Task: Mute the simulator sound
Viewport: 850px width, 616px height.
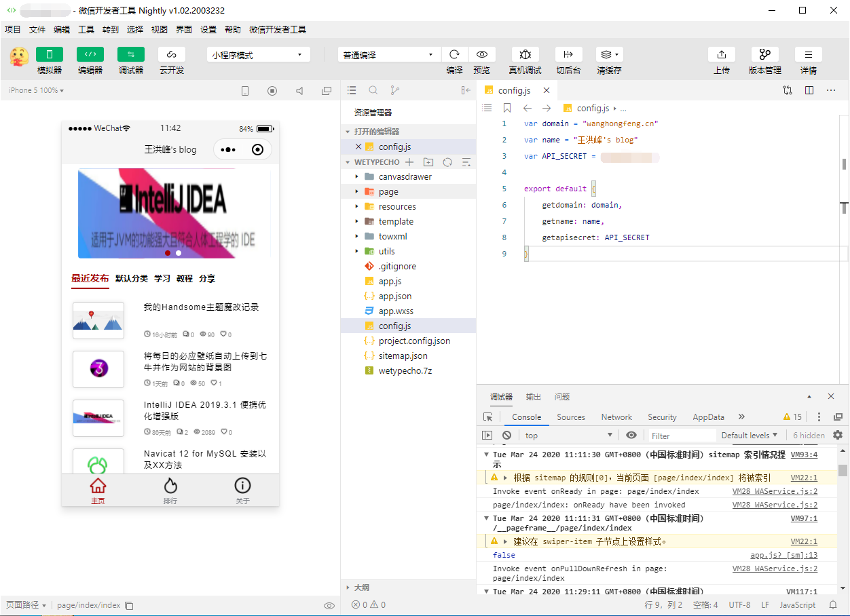Action: 299,91
